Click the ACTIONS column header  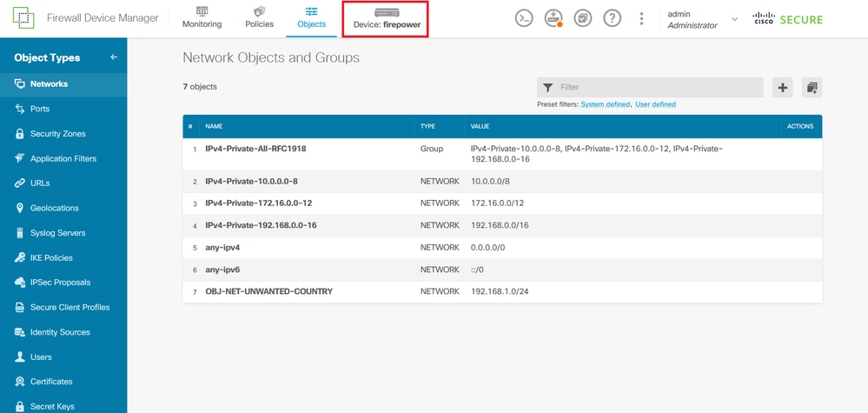point(800,126)
